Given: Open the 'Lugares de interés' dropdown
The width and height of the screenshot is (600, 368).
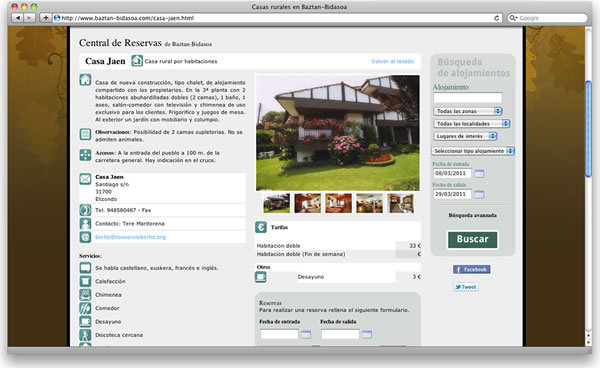Looking at the screenshot, I should tap(465, 136).
